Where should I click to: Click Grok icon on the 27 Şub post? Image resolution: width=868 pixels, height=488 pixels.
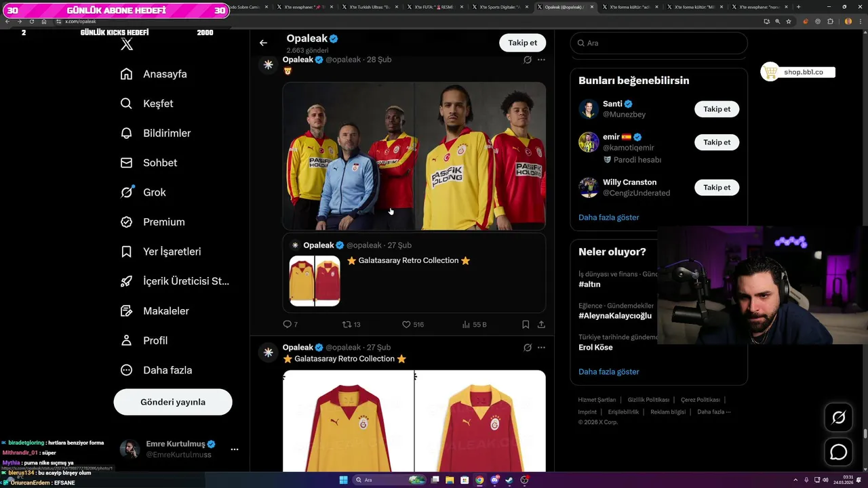527,348
